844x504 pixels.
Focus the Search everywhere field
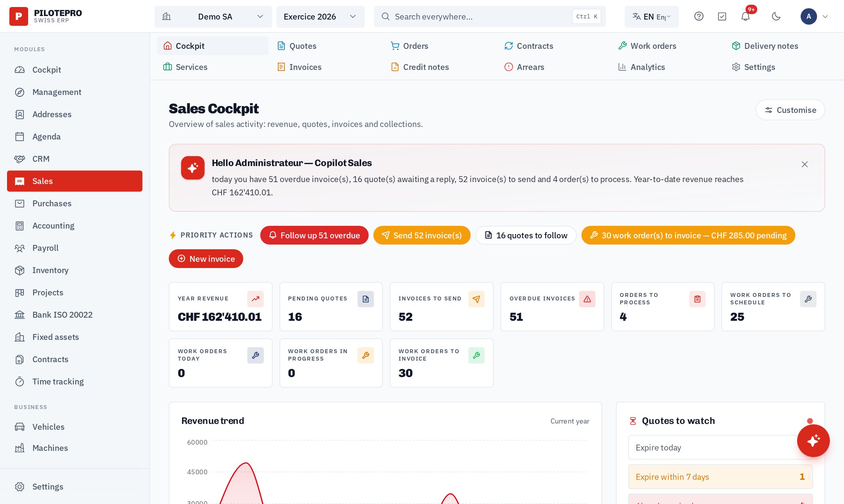click(490, 16)
